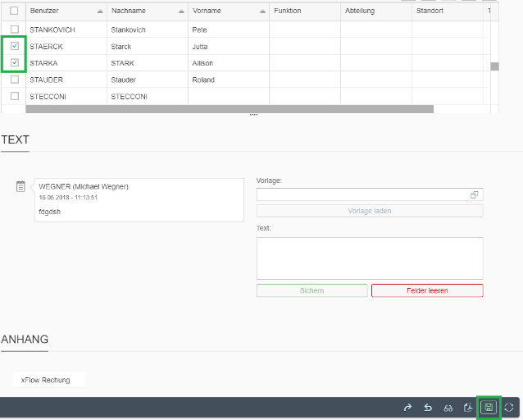Click the forward arrow icon in bottom toolbar
The width and height of the screenshot is (523, 420).
coord(407,407)
